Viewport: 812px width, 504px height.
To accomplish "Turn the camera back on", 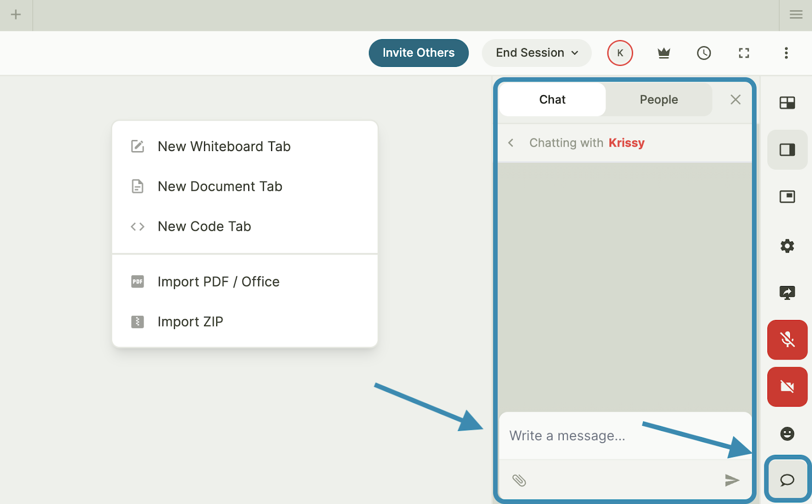I will click(787, 386).
